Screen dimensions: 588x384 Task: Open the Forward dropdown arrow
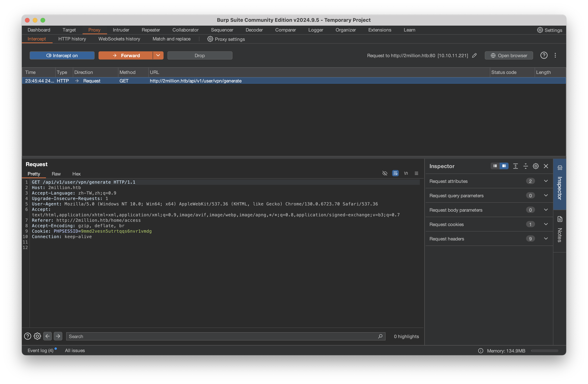click(158, 55)
